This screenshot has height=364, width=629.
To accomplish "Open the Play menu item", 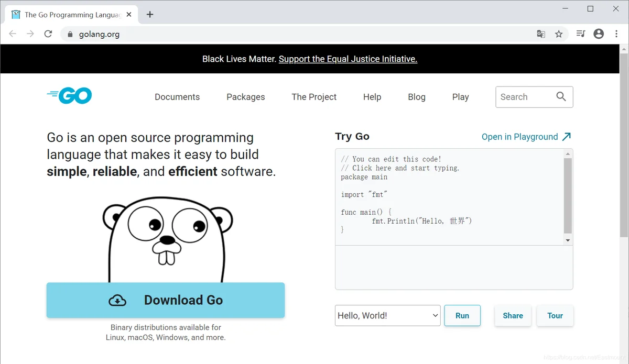I will (461, 97).
